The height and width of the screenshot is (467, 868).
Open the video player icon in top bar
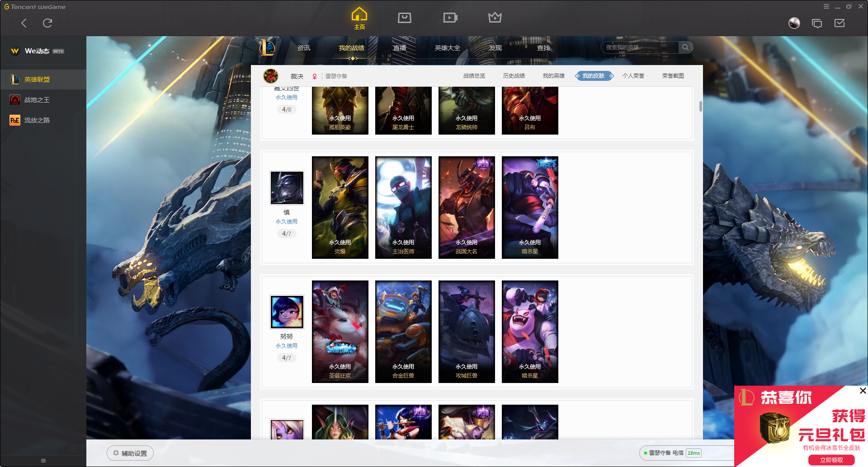450,18
